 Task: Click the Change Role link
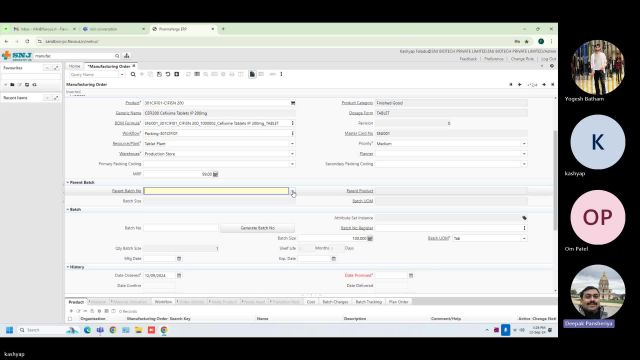(522, 59)
